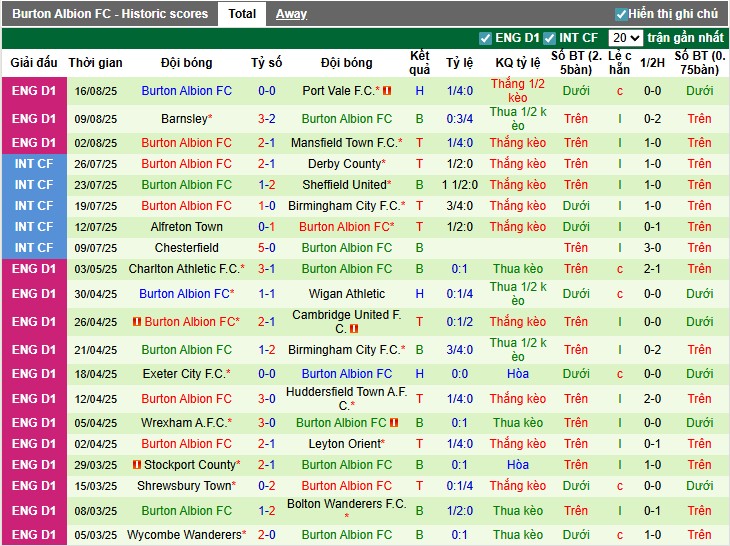Switch to the Total tab
730x546 pixels.
click(242, 14)
